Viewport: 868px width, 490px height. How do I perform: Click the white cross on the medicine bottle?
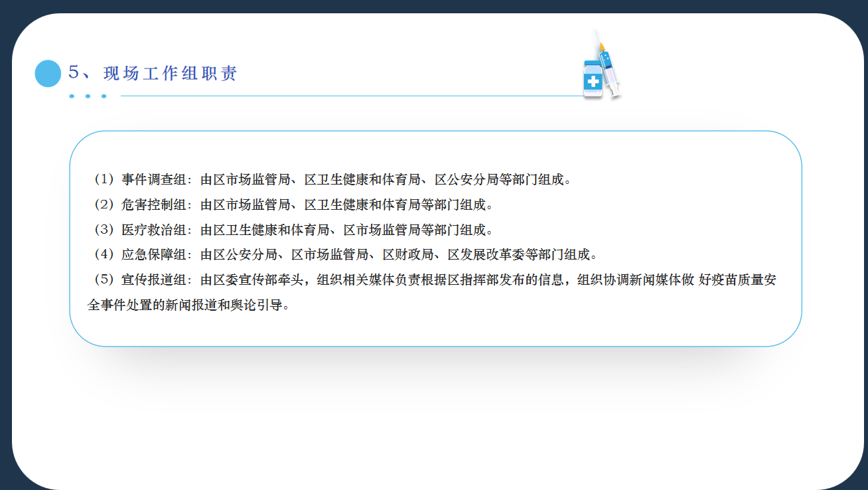(x=592, y=82)
